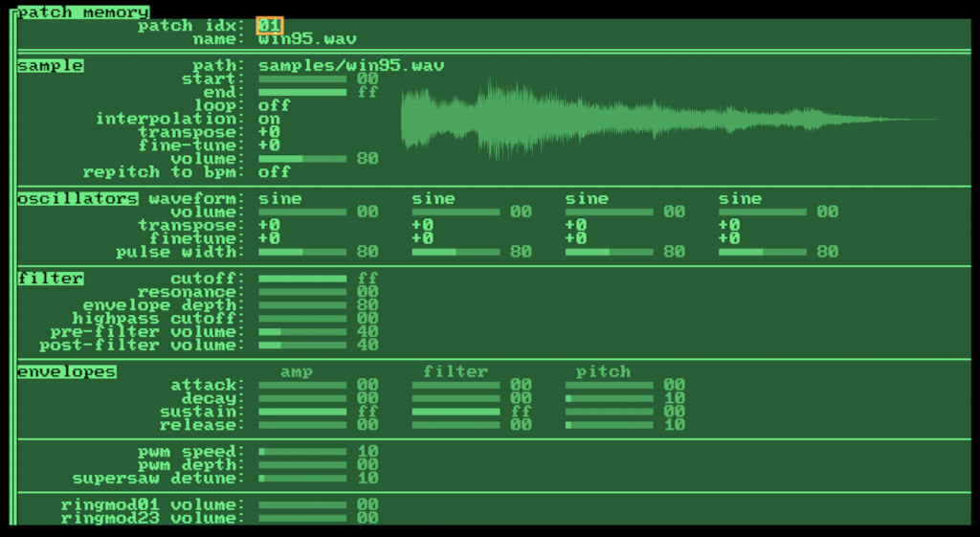The image size is (980, 537).
Task: Adjust second oscillator volume slider
Action: [x=456, y=212]
